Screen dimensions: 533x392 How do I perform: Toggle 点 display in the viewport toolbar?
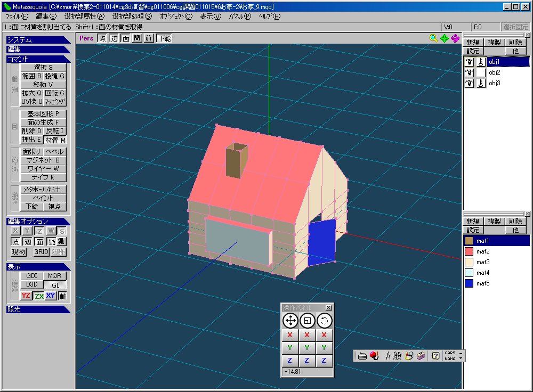[x=102, y=38]
